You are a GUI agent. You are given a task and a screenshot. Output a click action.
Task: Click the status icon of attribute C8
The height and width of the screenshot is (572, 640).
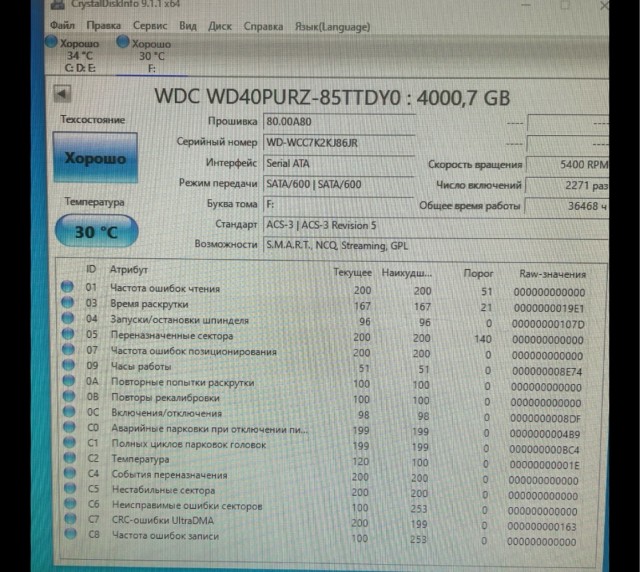click(71, 534)
